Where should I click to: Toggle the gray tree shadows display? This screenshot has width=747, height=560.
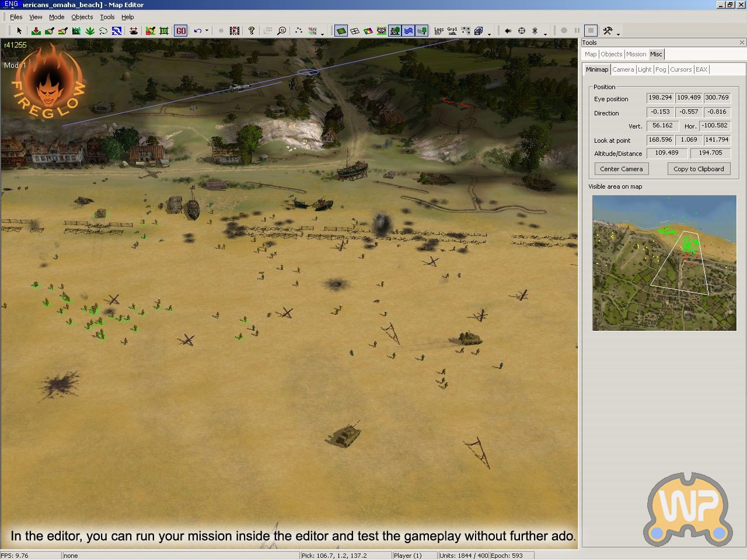(422, 31)
